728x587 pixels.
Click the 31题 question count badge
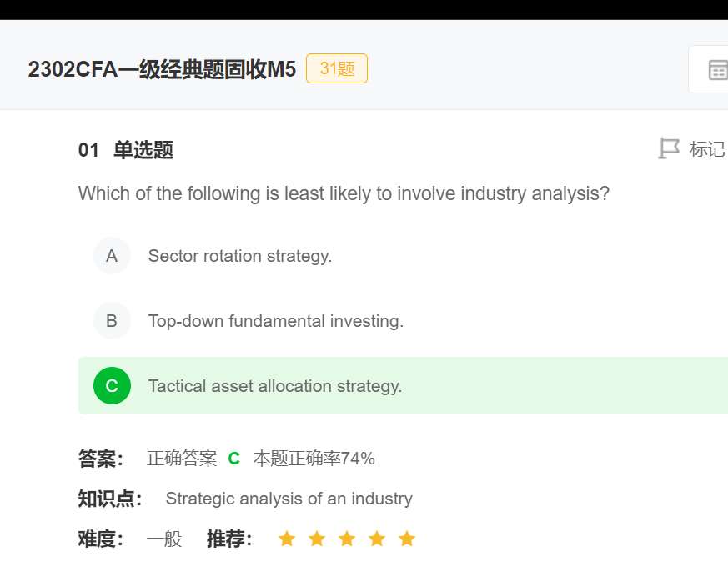pyautogui.click(x=337, y=68)
